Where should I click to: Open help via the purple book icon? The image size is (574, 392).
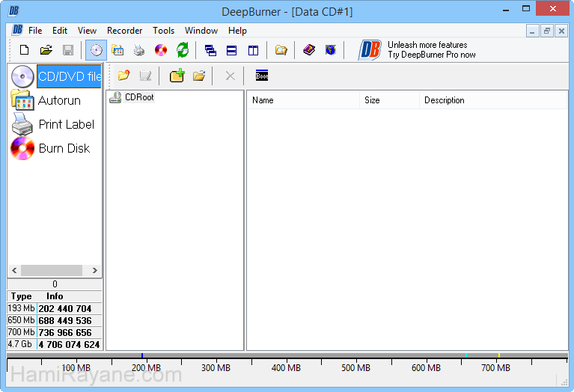pos(309,50)
